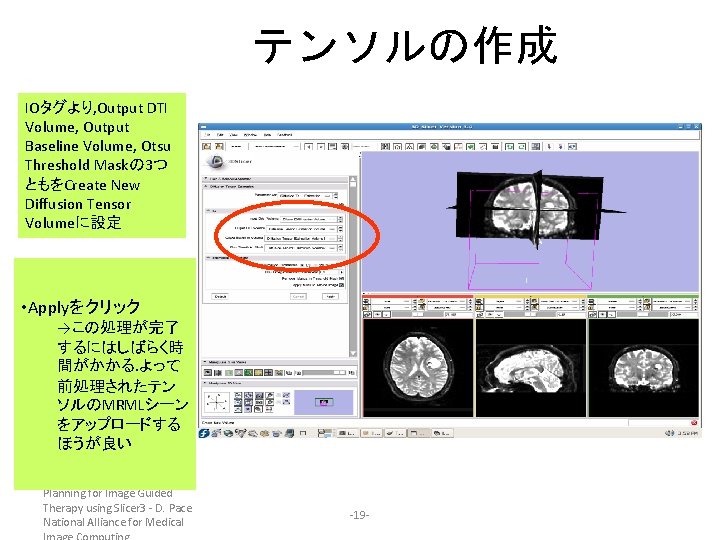Click the Save Scene toolbar icon
The width and height of the screenshot is (720, 540).
tap(219, 146)
